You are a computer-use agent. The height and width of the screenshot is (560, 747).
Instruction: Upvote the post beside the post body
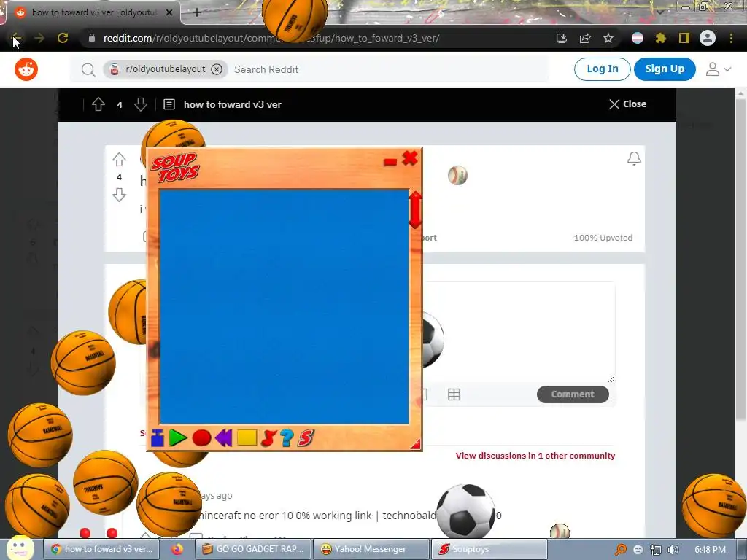119,159
